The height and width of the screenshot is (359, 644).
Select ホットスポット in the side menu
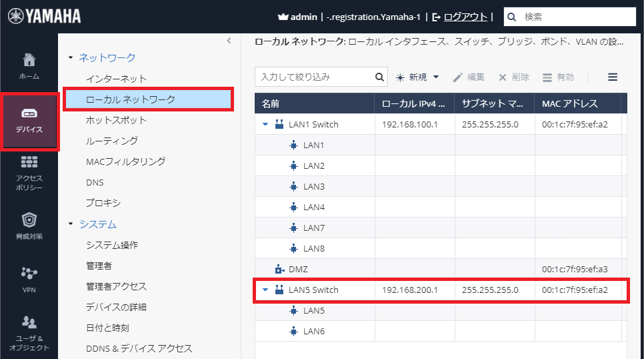coord(116,120)
